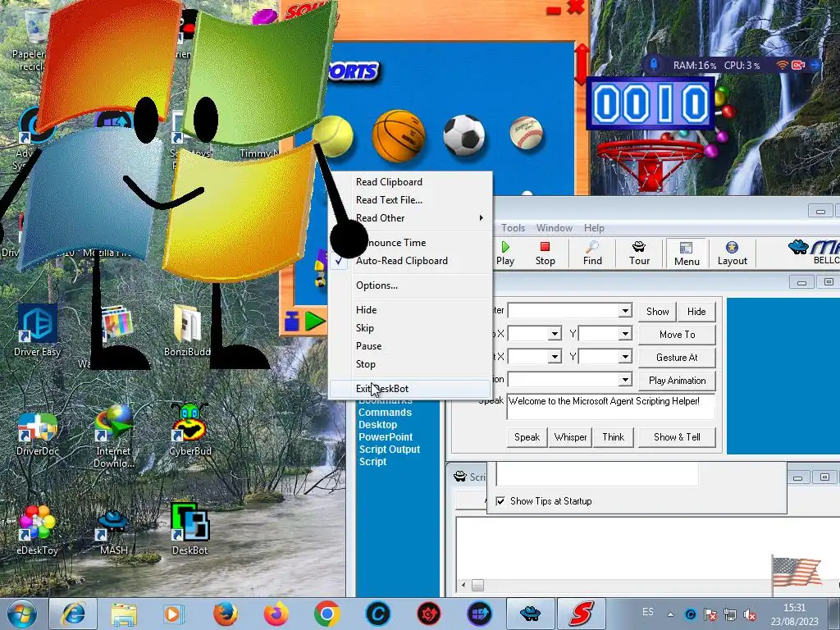
Task: Open the Driver Easy desktop shortcut
Action: click(37, 330)
